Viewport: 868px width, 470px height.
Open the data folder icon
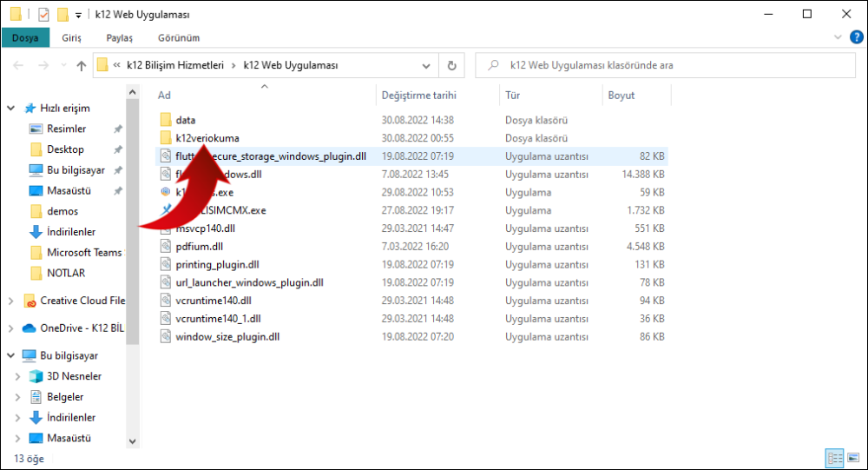pyautogui.click(x=166, y=120)
